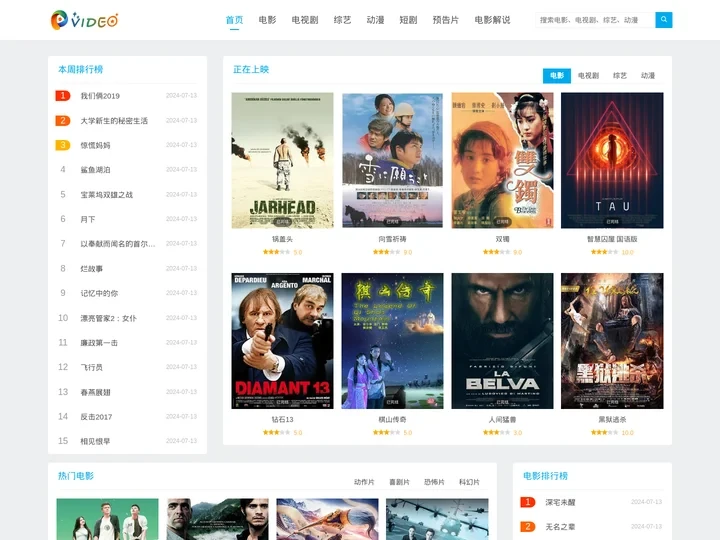Open the TAU movie poster
The image size is (720, 540).
tap(612, 160)
